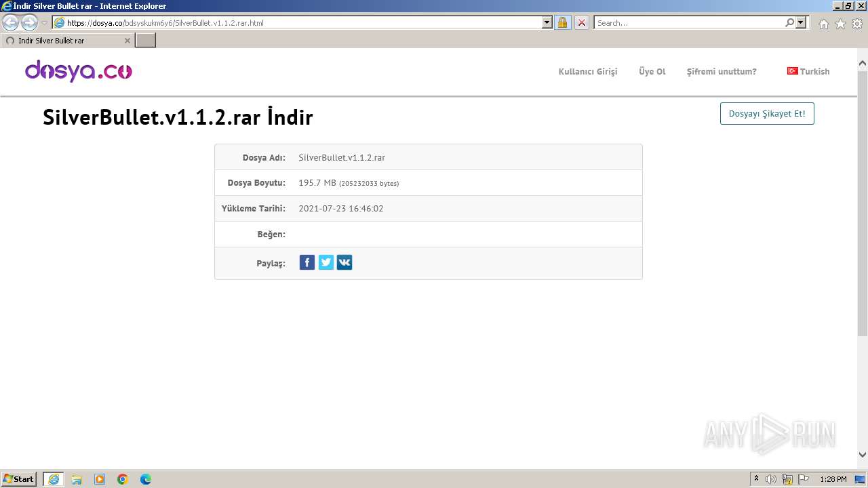Open the Tools gear icon
This screenshot has height=488, width=868.
click(x=857, y=24)
